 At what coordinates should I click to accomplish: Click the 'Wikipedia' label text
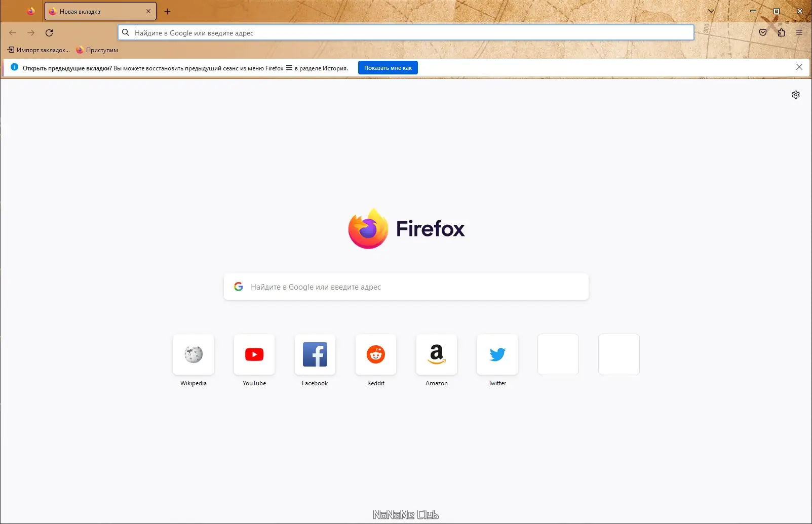pyautogui.click(x=194, y=383)
